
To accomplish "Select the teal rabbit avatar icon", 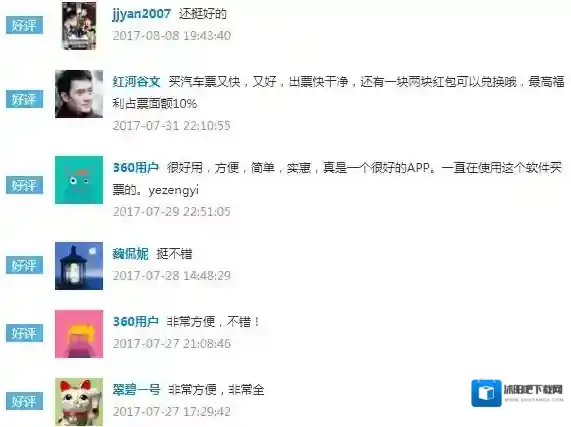I will coord(79,180).
